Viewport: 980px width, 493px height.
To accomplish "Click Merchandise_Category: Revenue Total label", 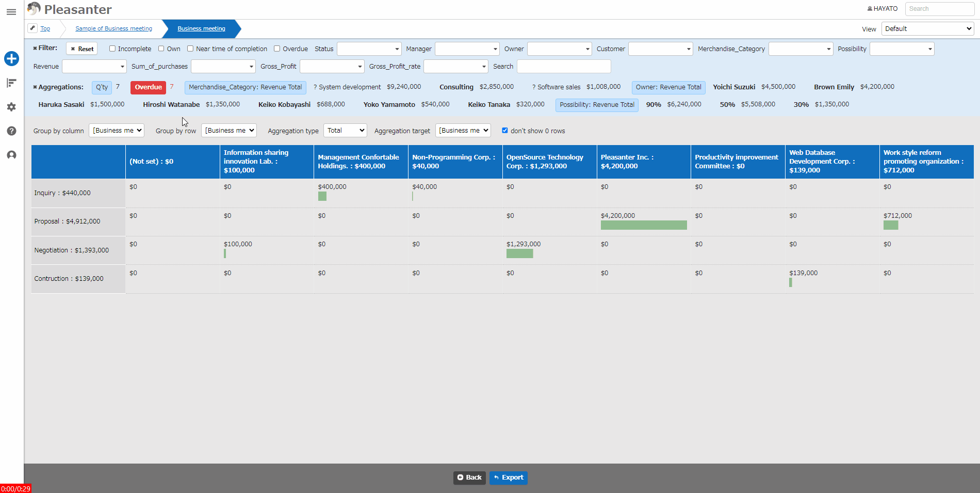I will point(246,87).
